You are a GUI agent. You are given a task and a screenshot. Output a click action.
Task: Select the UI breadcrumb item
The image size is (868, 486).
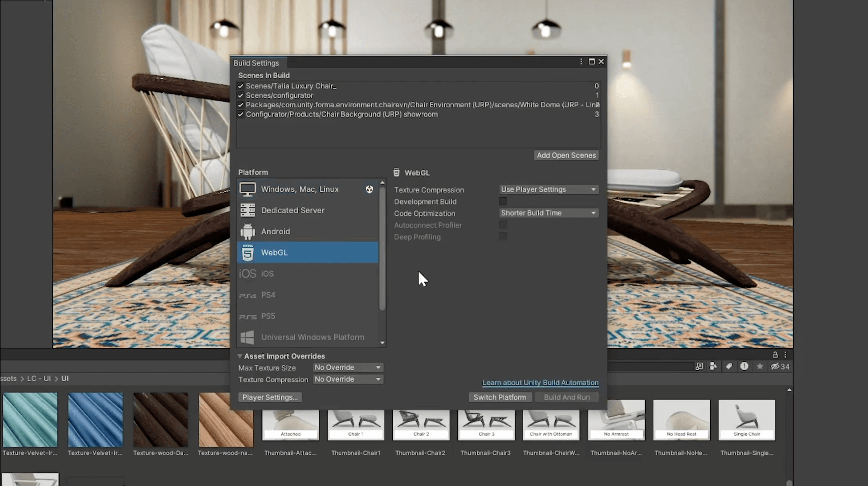(x=65, y=378)
